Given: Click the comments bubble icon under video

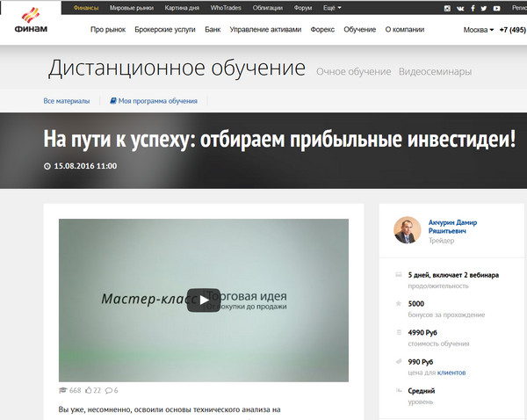Looking at the screenshot, I should tap(107, 390).
